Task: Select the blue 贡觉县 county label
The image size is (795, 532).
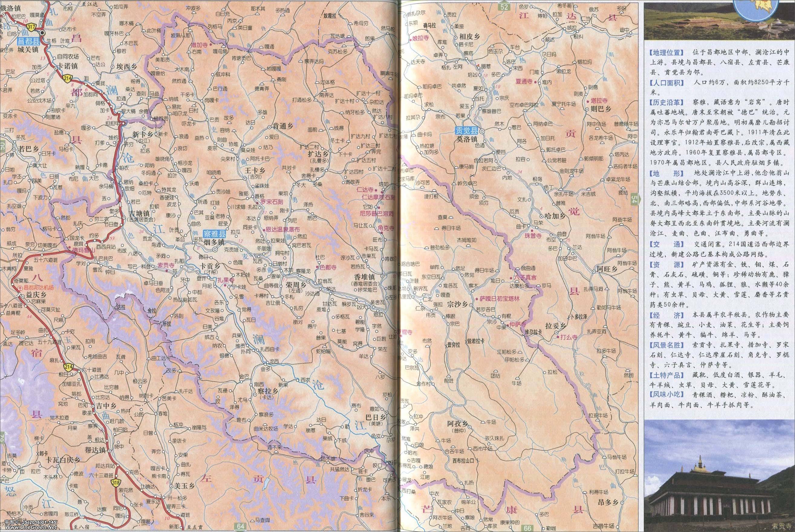Action: [467, 131]
